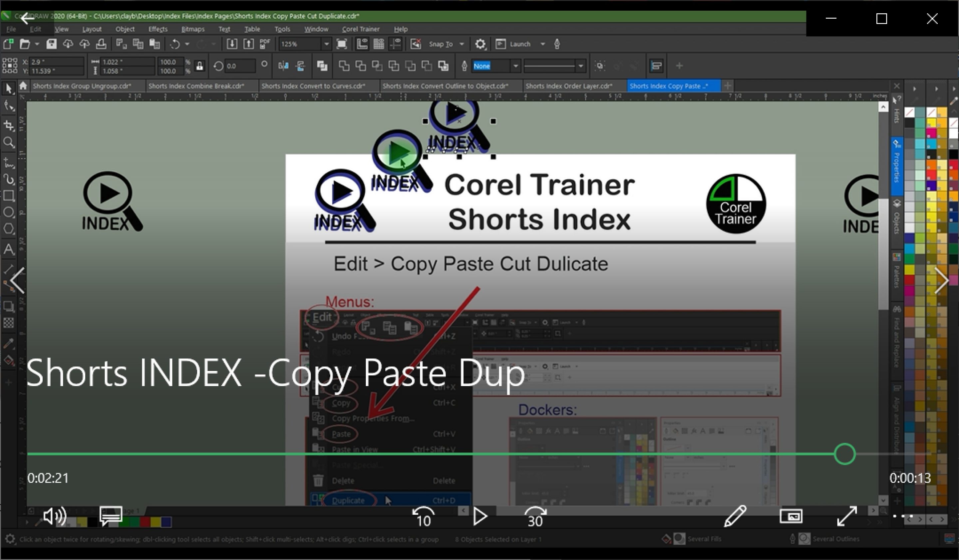The height and width of the screenshot is (560, 959).
Task: Open the Help menu
Action: pos(401,29)
